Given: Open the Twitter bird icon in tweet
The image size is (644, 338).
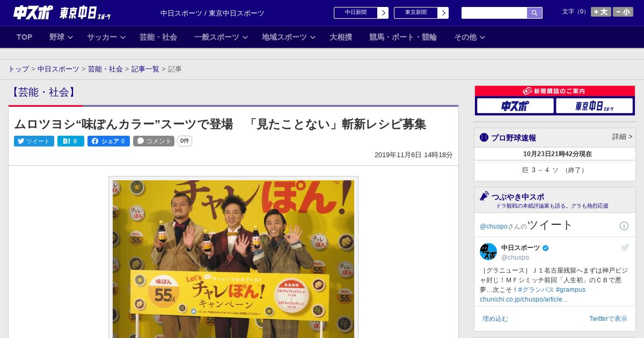Looking at the screenshot, I should pyautogui.click(x=625, y=247).
